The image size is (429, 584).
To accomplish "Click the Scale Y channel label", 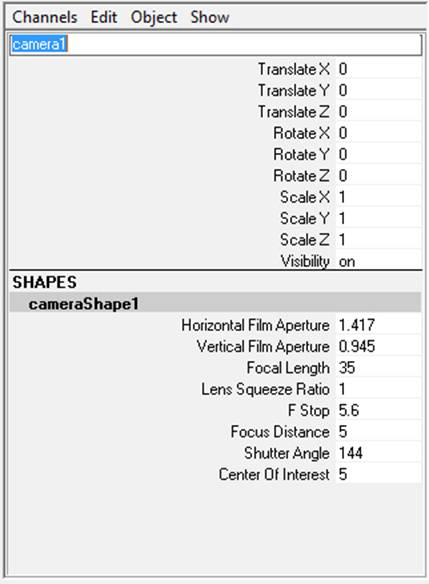I will coord(305,218).
